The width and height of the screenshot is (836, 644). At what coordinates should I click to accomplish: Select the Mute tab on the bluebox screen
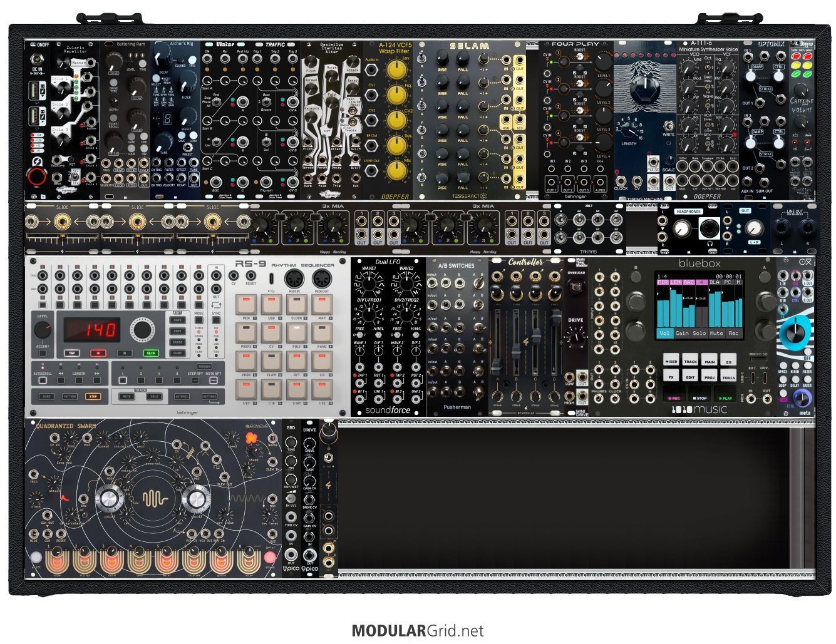[x=716, y=333]
